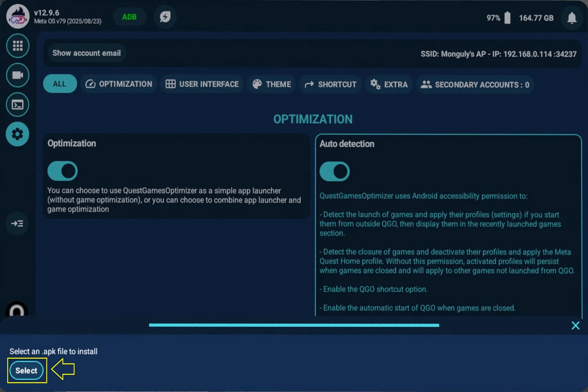Image resolution: width=588 pixels, height=392 pixels.
Task: Switch to the OPTIMIZATION tab
Action: tap(119, 84)
